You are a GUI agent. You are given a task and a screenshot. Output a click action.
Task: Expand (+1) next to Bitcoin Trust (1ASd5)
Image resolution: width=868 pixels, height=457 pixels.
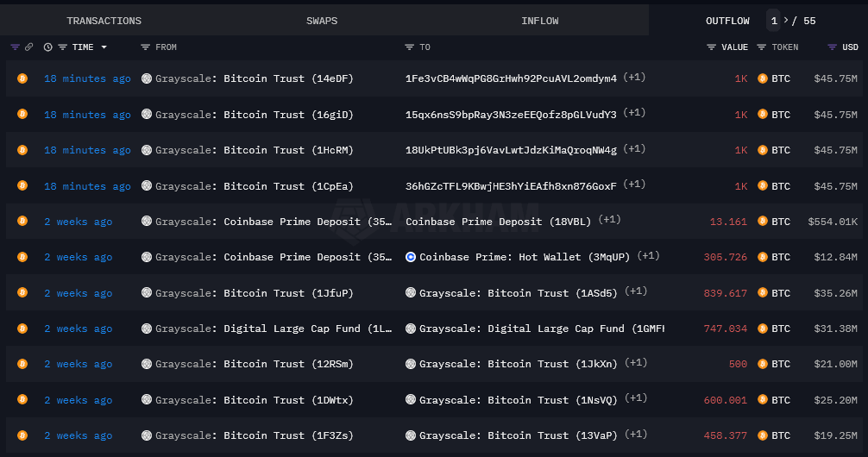coord(636,291)
